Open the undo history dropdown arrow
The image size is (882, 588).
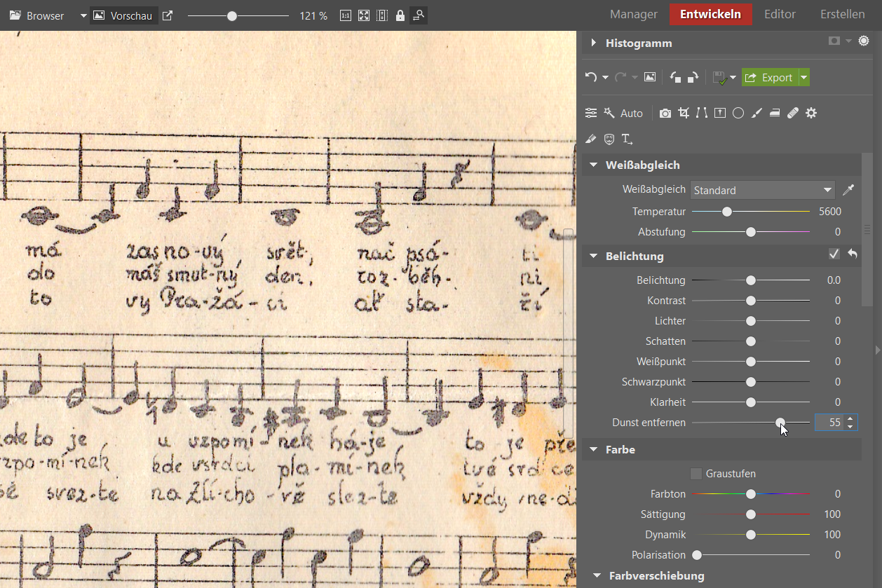[605, 78]
